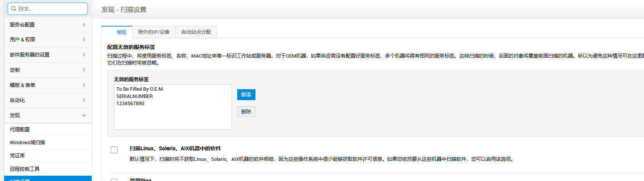Open the 邮件服务器的设置 sidebar section
Screen dimensions: 644x181
point(48,55)
